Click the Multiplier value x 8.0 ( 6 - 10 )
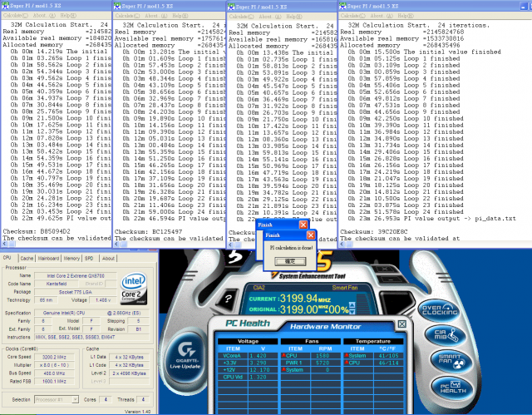The image size is (532, 415). [54, 365]
